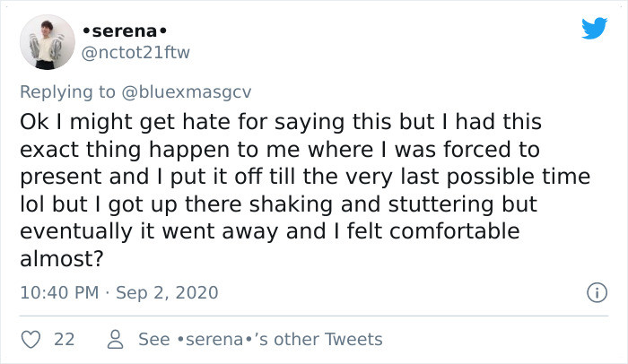Click the tweet line starting 'Ok I might'
Image resolution: width=628 pixels, height=364 pixels.
click(x=281, y=122)
